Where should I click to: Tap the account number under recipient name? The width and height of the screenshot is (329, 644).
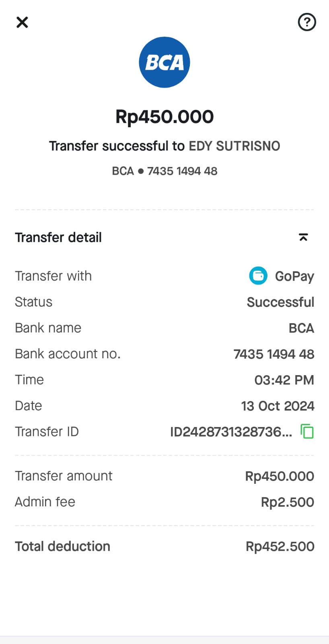(x=182, y=171)
